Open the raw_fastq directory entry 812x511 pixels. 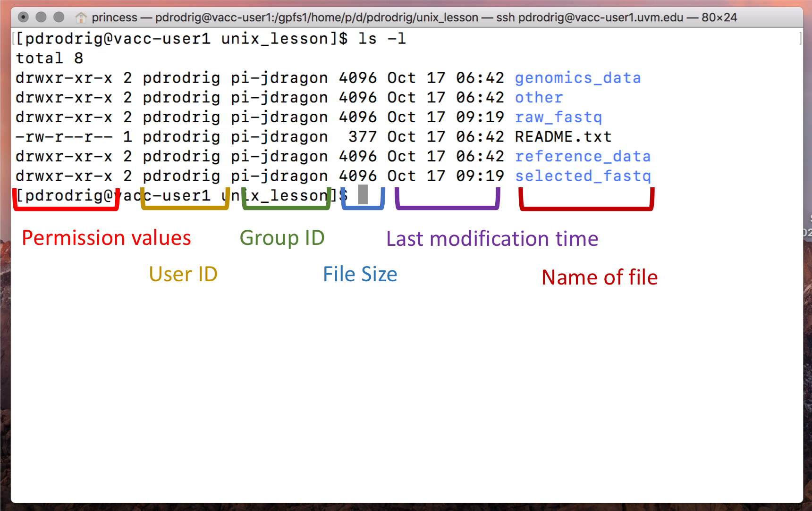pos(558,117)
